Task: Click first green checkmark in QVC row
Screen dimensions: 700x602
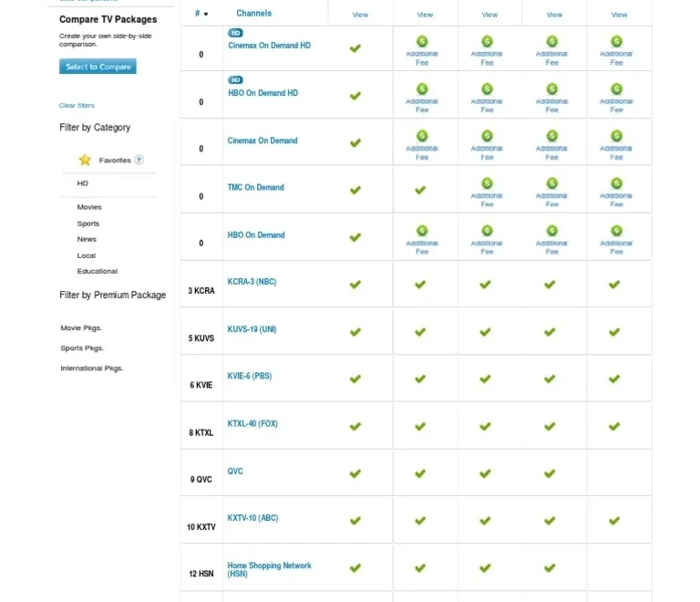Action: [x=355, y=473]
